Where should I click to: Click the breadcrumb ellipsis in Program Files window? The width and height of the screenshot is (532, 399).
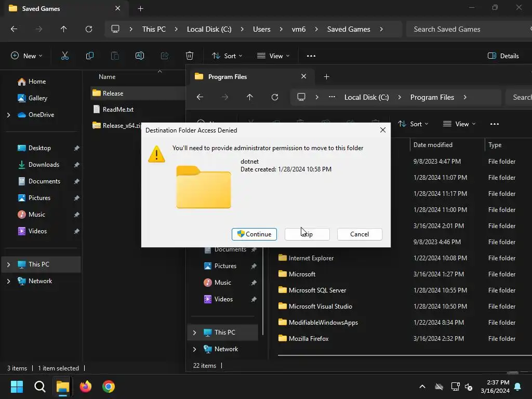[x=332, y=97]
